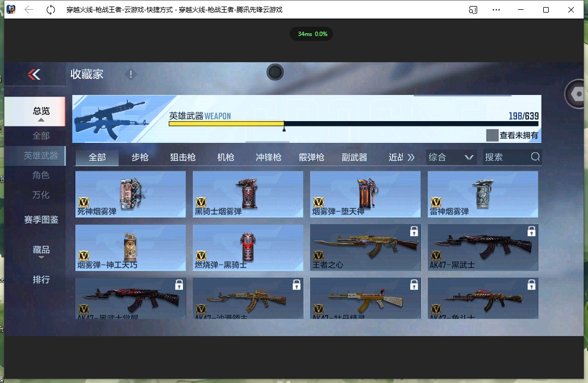Expand more weapon categories with the double arrow
This screenshot has width=588, height=383.
[x=411, y=157]
